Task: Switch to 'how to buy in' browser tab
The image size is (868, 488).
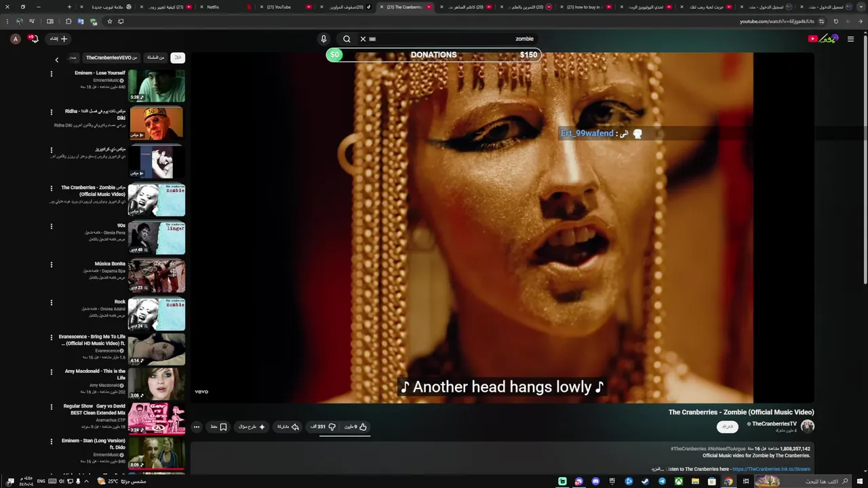Action: pyautogui.click(x=588, y=7)
